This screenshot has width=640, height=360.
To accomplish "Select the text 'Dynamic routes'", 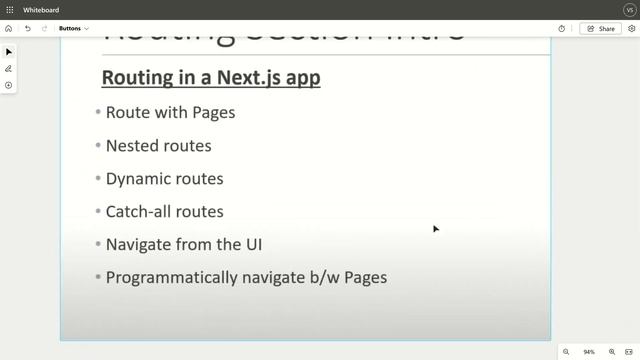I will (x=164, y=179).
